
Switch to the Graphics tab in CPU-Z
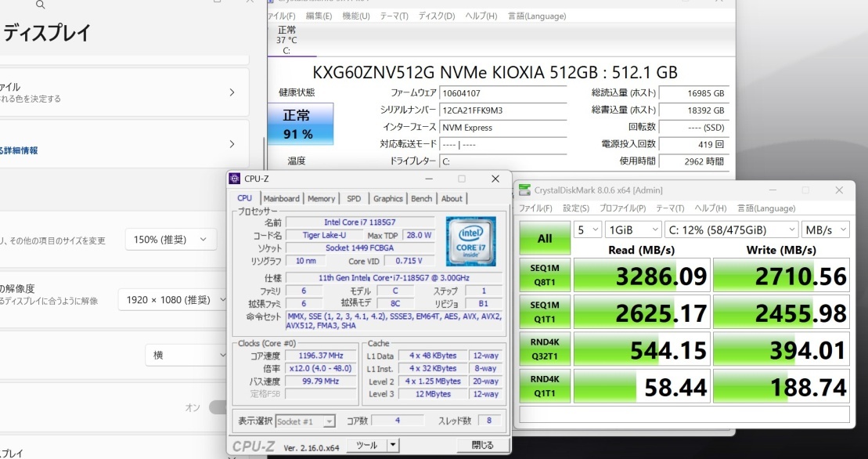pyautogui.click(x=387, y=199)
